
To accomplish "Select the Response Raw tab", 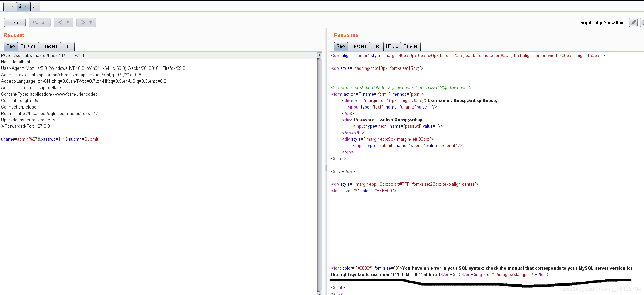I will coord(341,46).
